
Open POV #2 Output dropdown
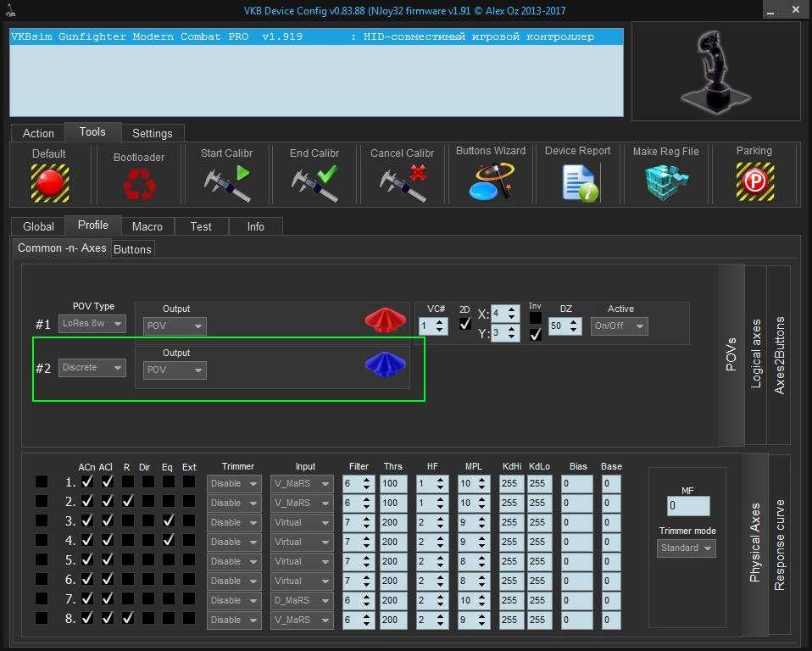tap(175, 370)
